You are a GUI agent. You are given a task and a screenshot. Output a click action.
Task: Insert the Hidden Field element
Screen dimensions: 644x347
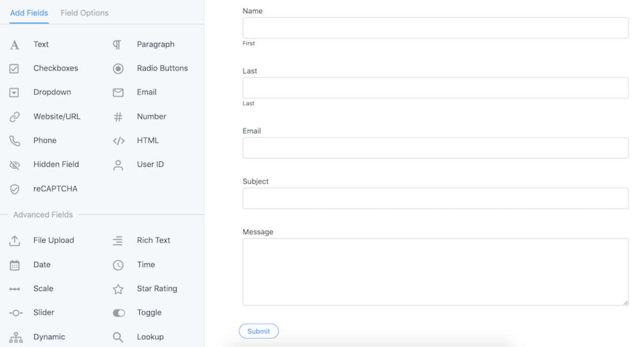56,164
